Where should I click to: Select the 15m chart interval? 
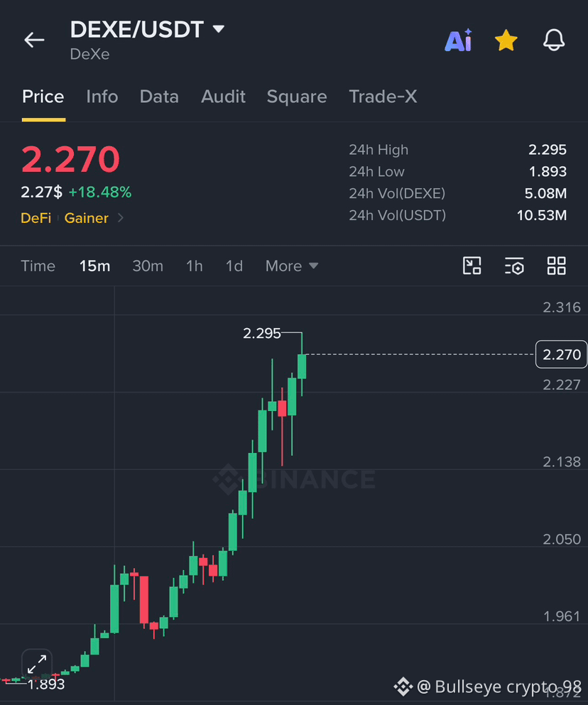click(95, 266)
